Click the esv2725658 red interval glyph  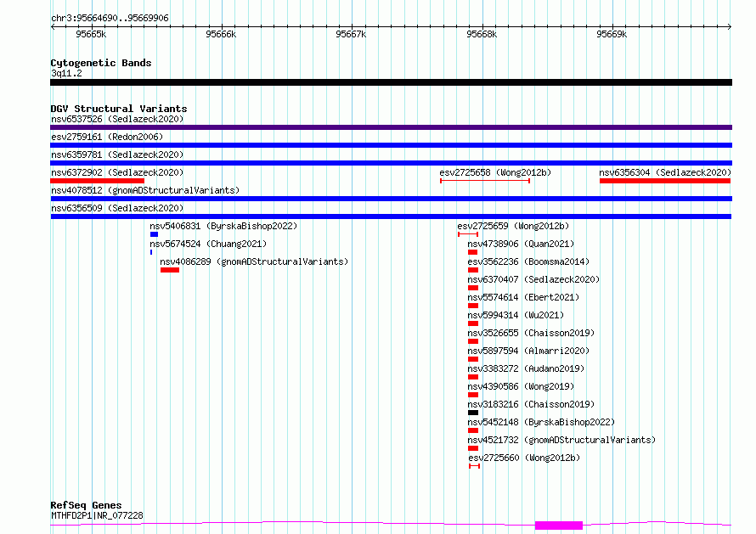point(485,181)
